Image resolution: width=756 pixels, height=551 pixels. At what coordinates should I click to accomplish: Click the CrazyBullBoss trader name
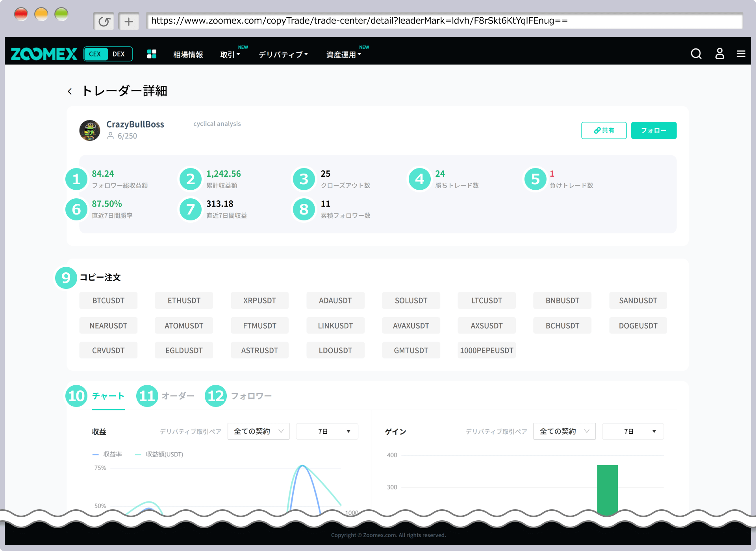(135, 124)
